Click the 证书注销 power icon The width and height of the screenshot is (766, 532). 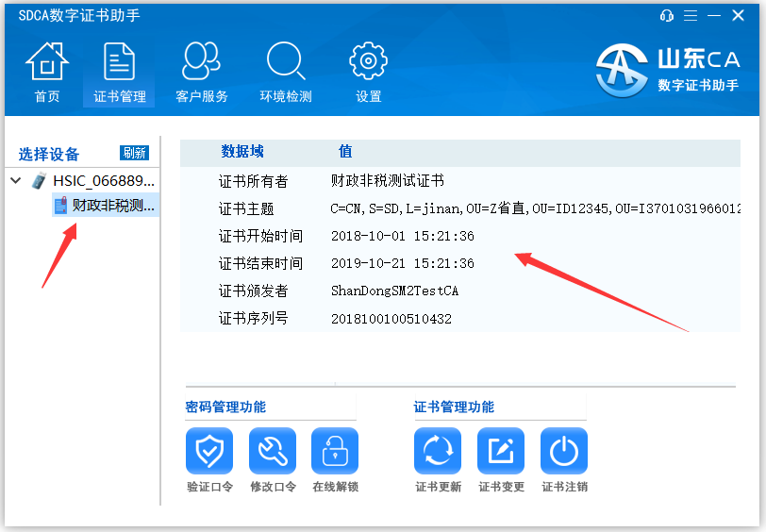(564, 451)
